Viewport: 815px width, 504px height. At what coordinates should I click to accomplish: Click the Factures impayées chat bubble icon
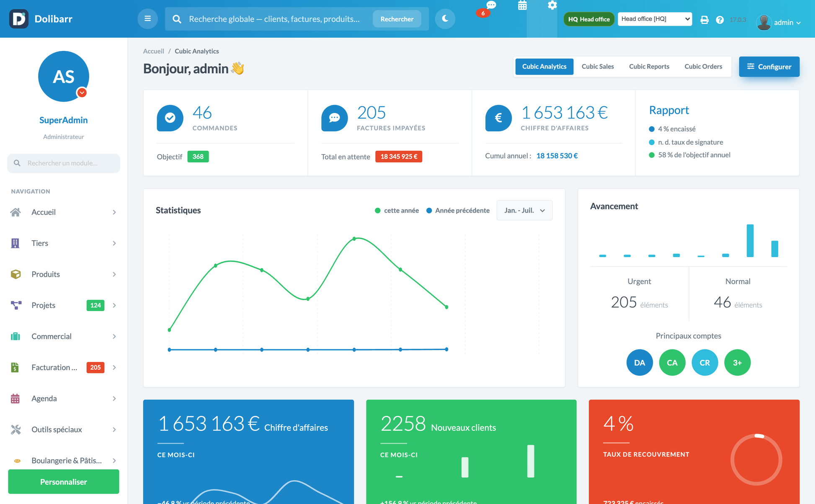[x=334, y=118]
